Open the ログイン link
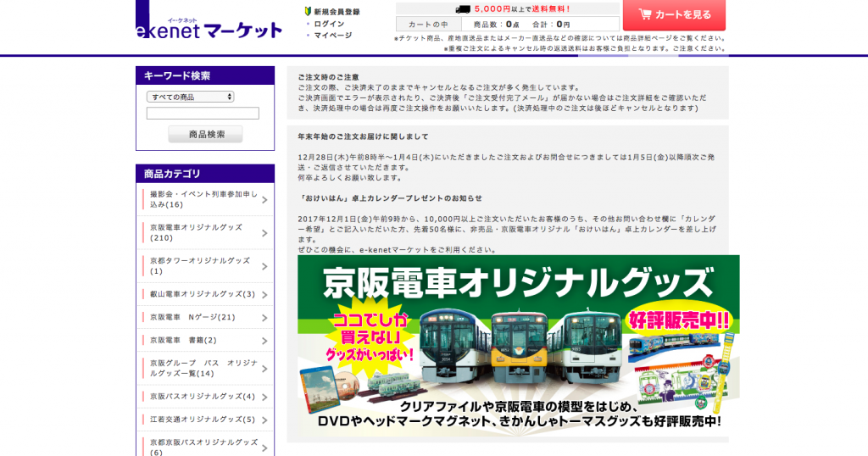This screenshot has width=868, height=456. [x=329, y=24]
